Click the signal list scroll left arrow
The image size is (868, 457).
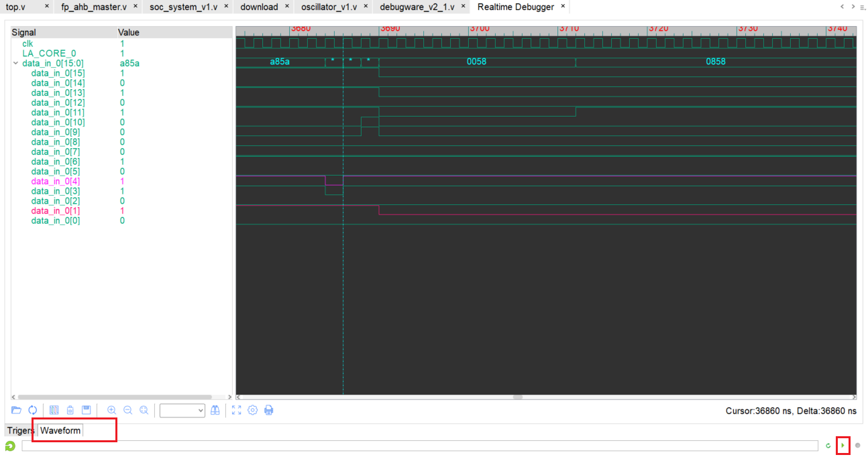point(13,397)
